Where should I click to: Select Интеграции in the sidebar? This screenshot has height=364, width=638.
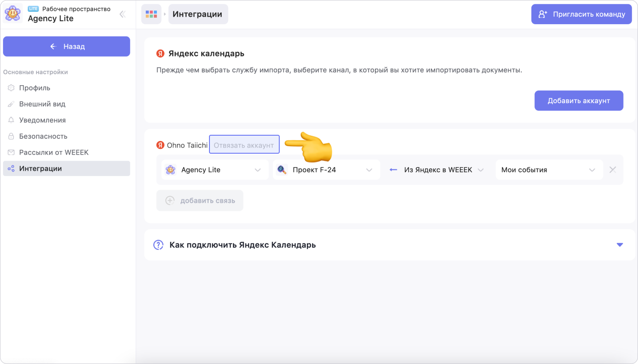click(66, 169)
